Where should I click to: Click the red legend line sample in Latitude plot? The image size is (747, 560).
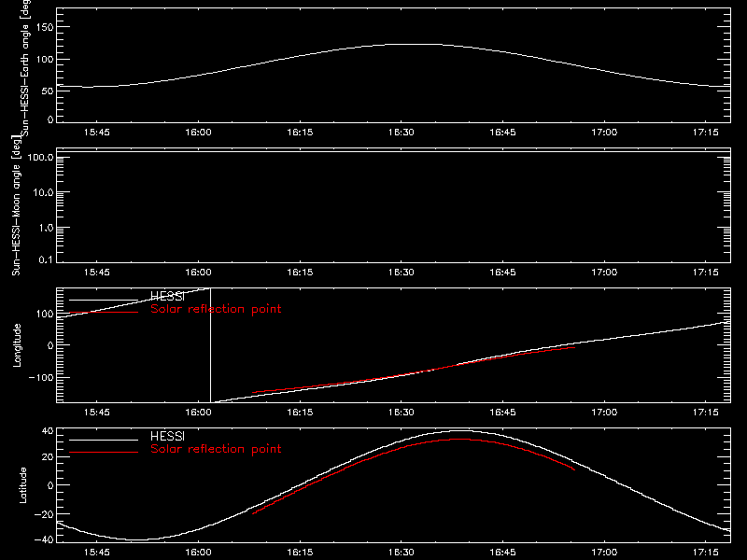click(x=104, y=453)
